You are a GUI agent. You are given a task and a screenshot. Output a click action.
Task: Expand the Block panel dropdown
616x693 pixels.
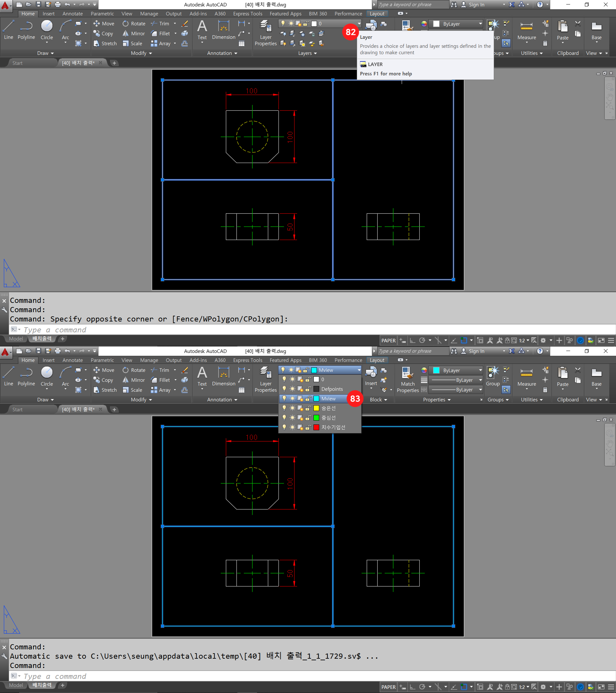coord(378,400)
